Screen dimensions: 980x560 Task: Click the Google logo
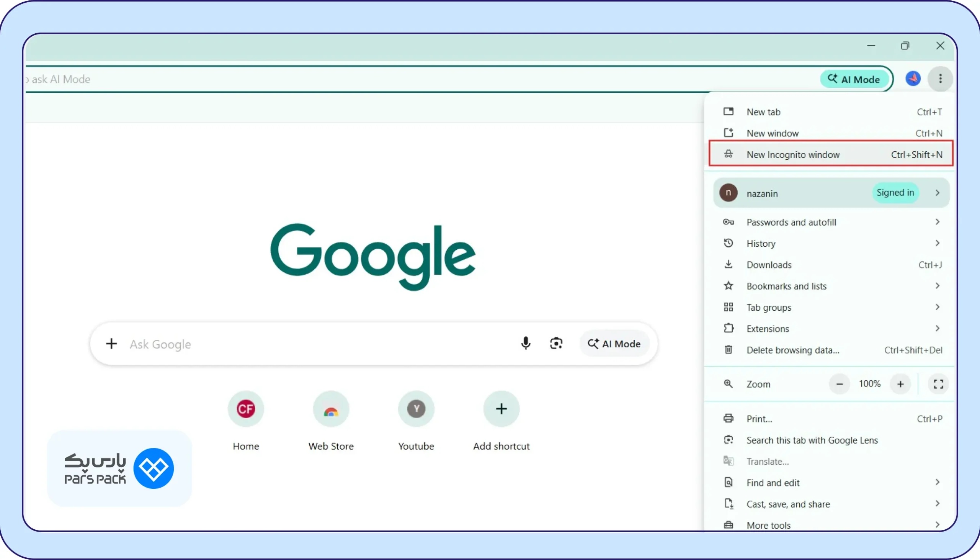(x=373, y=257)
